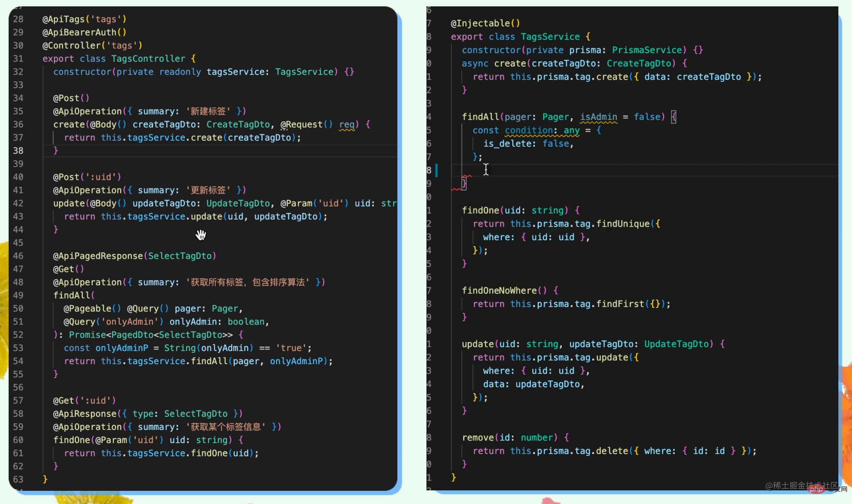Select the @ApiBearerAuth() decorator
852x504 pixels.
pos(84,32)
